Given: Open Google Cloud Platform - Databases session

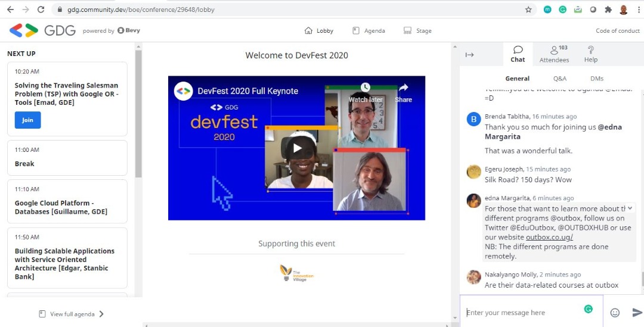Looking at the screenshot, I should click(x=67, y=201).
